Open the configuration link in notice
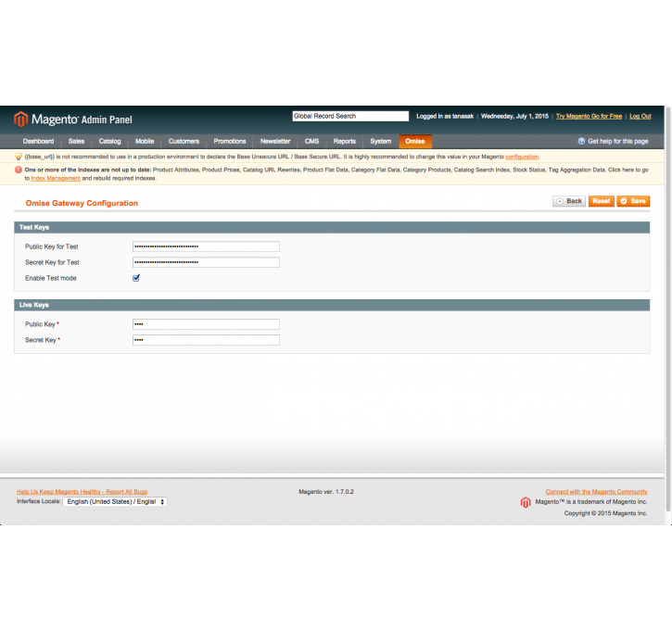This screenshot has width=672, height=630. [x=522, y=157]
